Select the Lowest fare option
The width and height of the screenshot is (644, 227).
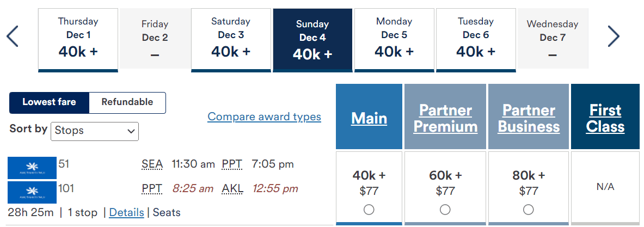point(49,102)
